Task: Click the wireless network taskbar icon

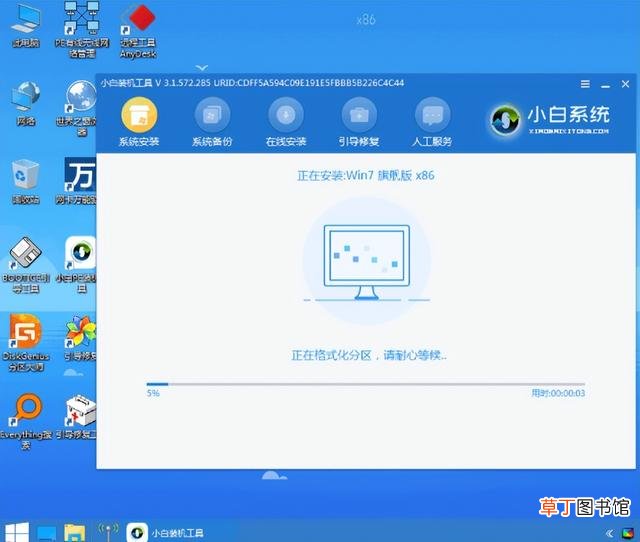Action: (107, 531)
